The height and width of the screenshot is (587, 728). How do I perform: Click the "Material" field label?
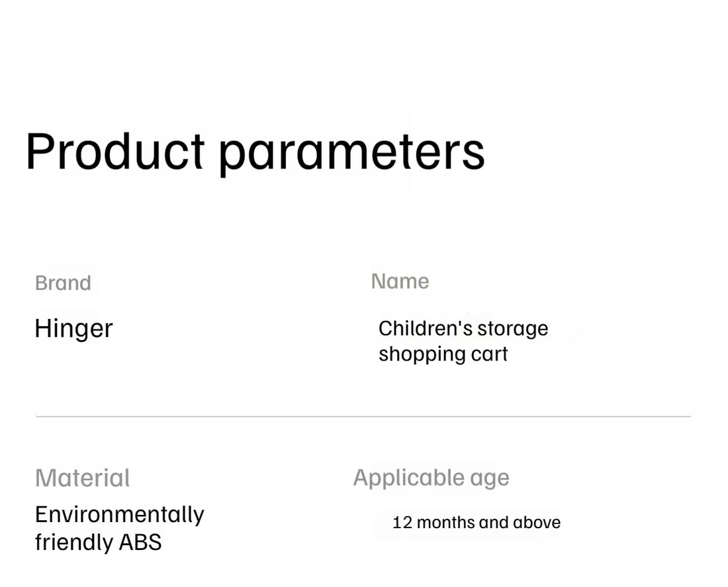tap(82, 478)
